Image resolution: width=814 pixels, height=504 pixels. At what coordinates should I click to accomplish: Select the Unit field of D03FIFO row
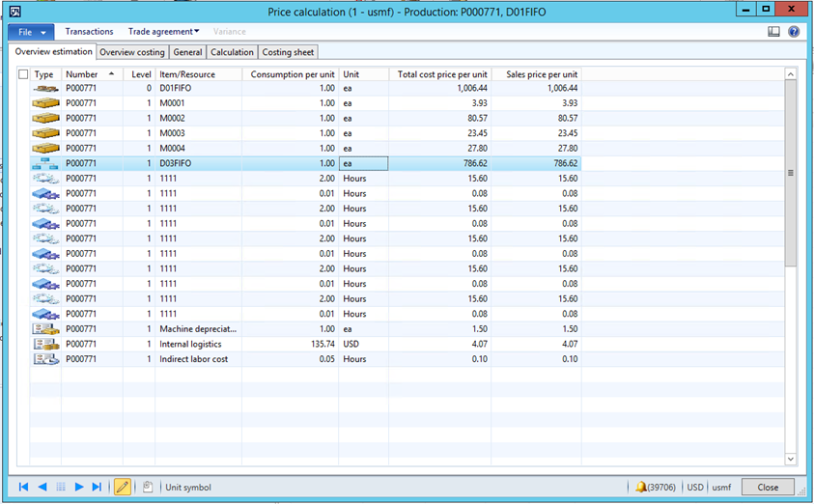pos(363,164)
